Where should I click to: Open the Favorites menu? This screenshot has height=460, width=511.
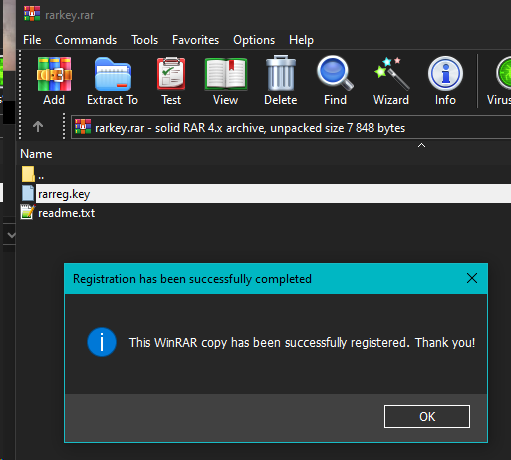coord(195,40)
